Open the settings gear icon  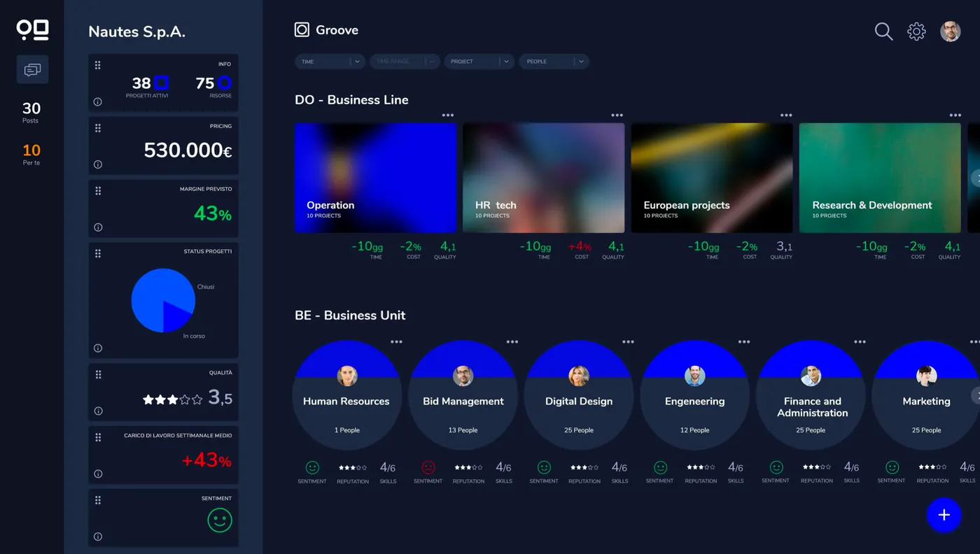(x=916, y=31)
